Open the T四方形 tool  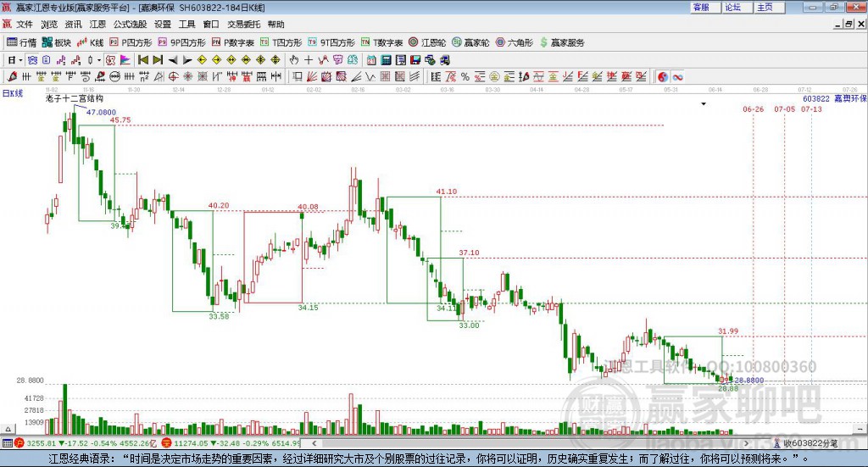click(281, 42)
